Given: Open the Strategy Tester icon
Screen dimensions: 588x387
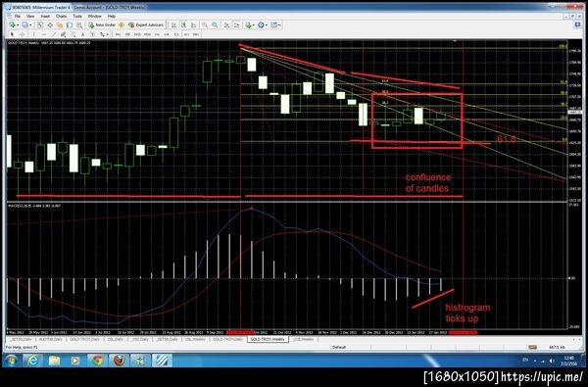Looking at the screenshot, I should (x=79, y=24).
